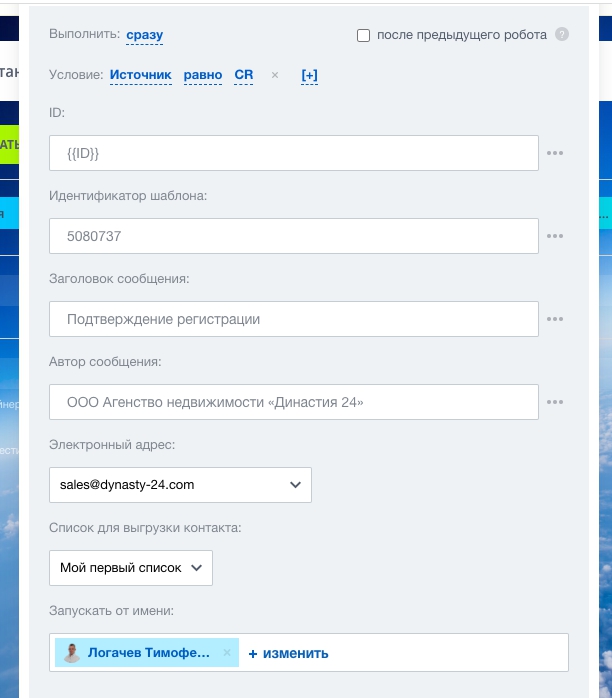Image resolution: width=612 pixels, height=698 pixels.
Task: Focus the ID input field
Action: pyautogui.click(x=293, y=153)
